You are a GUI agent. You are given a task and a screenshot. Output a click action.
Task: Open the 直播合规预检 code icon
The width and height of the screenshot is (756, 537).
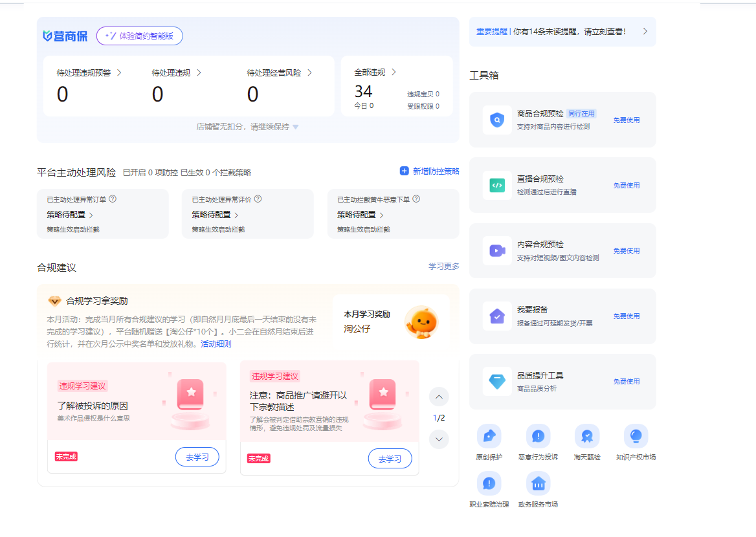[496, 185]
